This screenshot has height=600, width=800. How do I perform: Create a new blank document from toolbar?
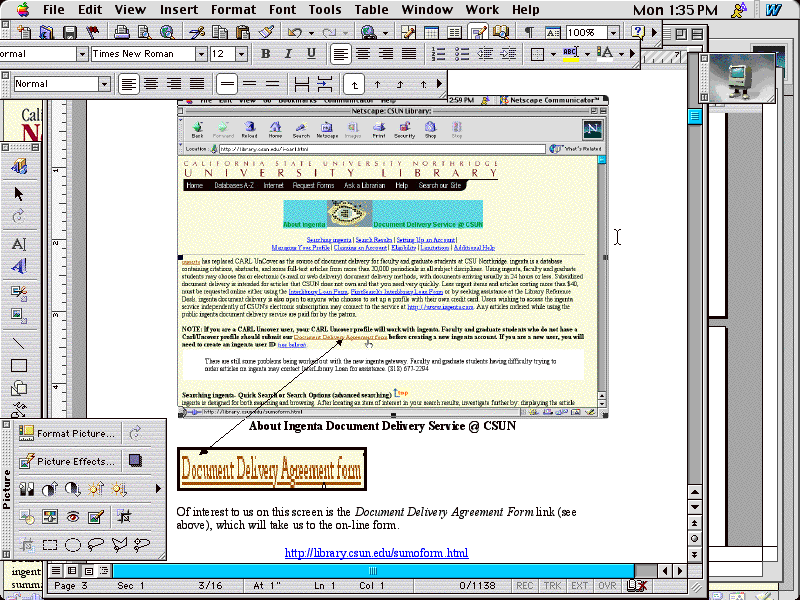click(23, 33)
